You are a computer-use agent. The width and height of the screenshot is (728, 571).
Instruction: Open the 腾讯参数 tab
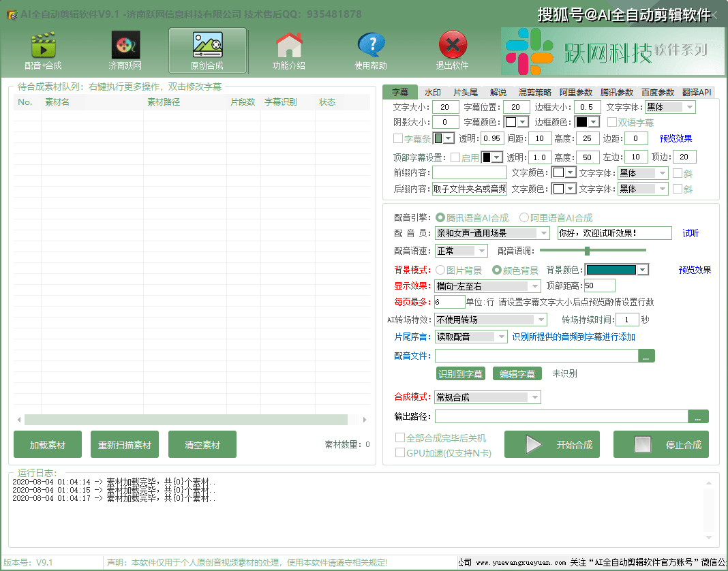coord(617,93)
